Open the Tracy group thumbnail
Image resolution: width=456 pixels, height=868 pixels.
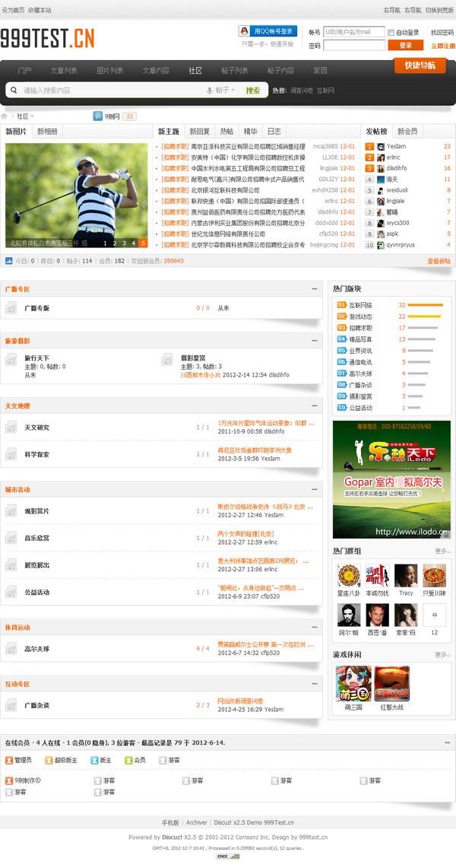point(406,576)
